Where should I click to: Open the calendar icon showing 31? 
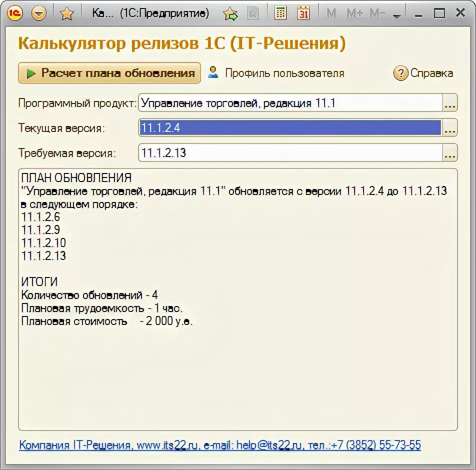tap(303, 13)
